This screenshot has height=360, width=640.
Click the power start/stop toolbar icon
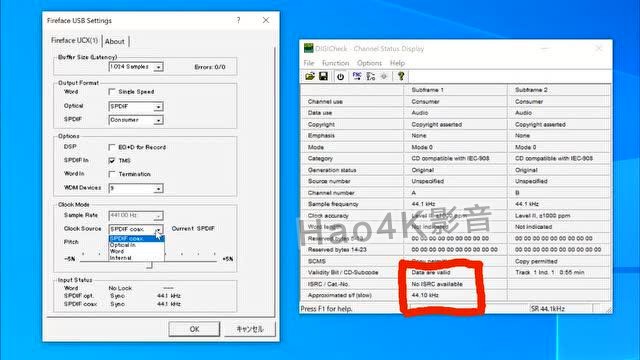tap(340, 76)
